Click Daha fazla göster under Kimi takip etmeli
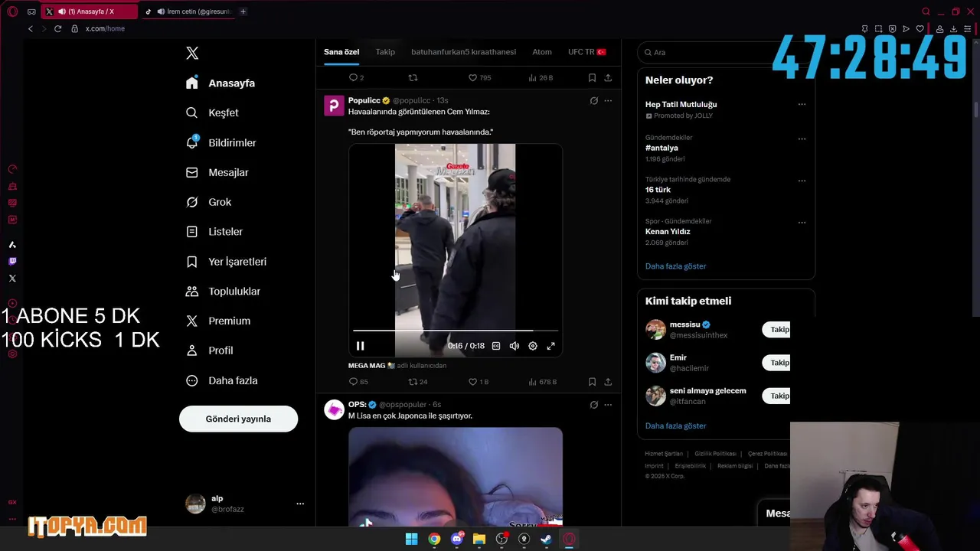 click(675, 425)
